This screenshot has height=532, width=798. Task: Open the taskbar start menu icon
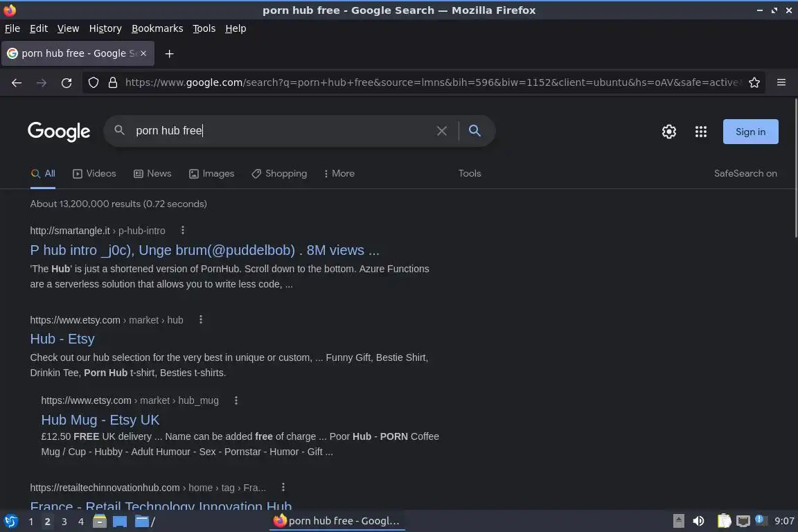[x=10, y=522]
